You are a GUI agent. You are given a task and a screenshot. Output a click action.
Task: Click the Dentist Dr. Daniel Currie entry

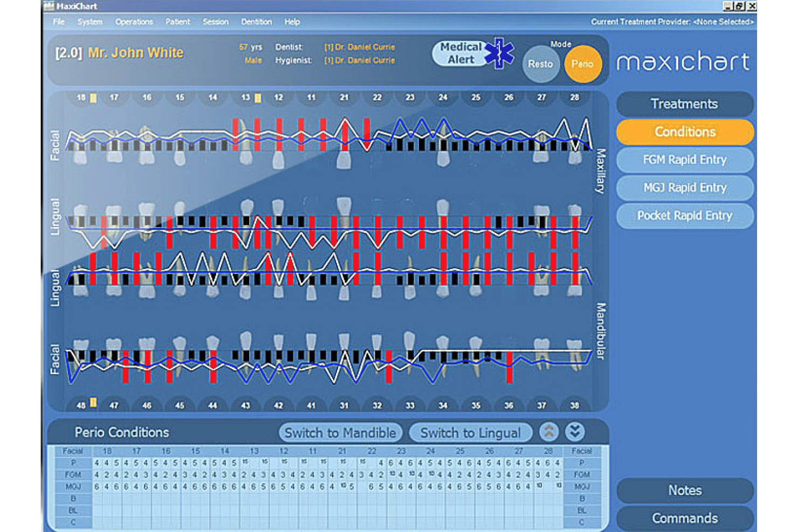(x=360, y=47)
